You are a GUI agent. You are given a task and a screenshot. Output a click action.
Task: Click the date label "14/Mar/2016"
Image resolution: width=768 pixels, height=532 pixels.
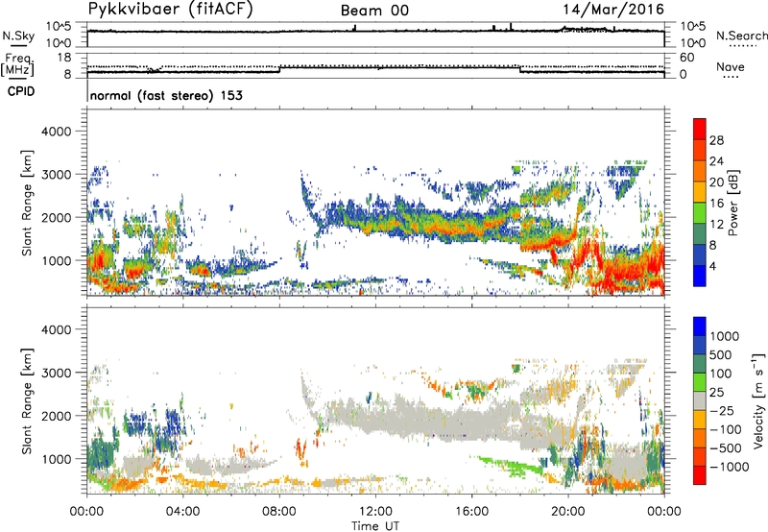[x=613, y=10]
